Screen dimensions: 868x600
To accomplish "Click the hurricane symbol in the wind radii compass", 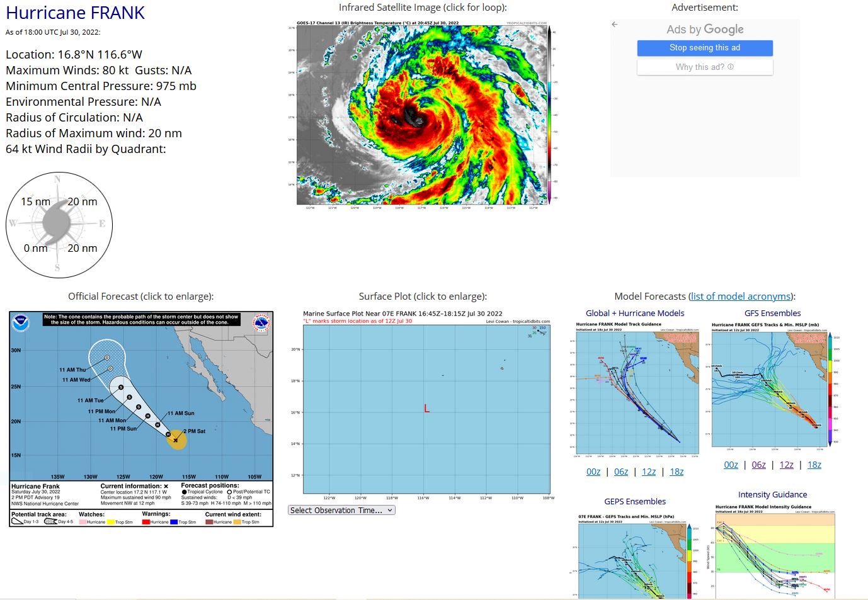I will (x=57, y=223).
